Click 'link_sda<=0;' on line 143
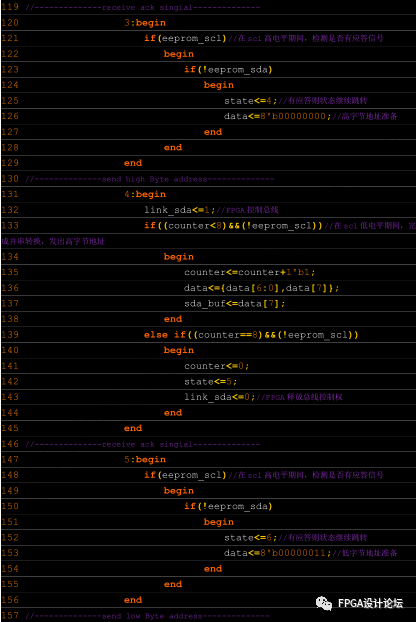Viewport: 416px width, 622px height. 220,397
